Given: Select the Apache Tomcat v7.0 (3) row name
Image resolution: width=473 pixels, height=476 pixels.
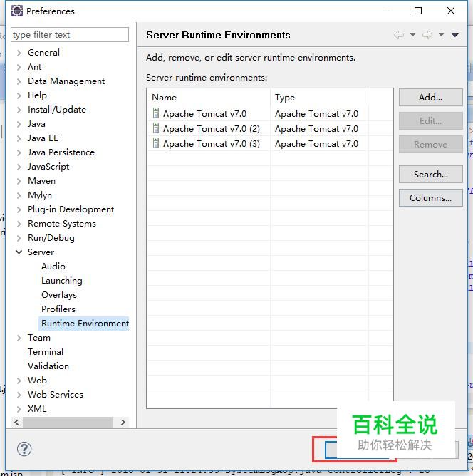Looking at the screenshot, I should pyautogui.click(x=211, y=144).
